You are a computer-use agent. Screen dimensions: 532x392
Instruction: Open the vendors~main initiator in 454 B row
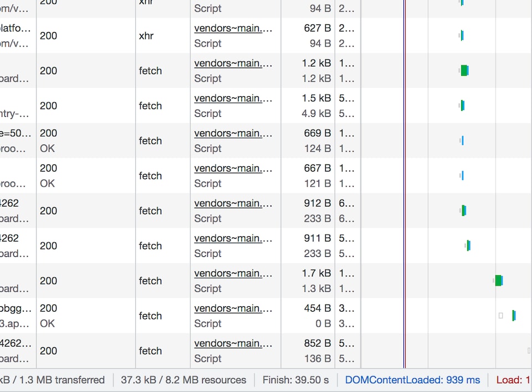coord(233,308)
